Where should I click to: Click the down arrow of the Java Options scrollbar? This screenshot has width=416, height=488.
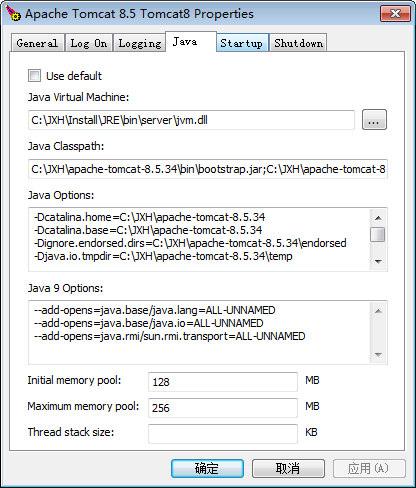click(378, 261)
